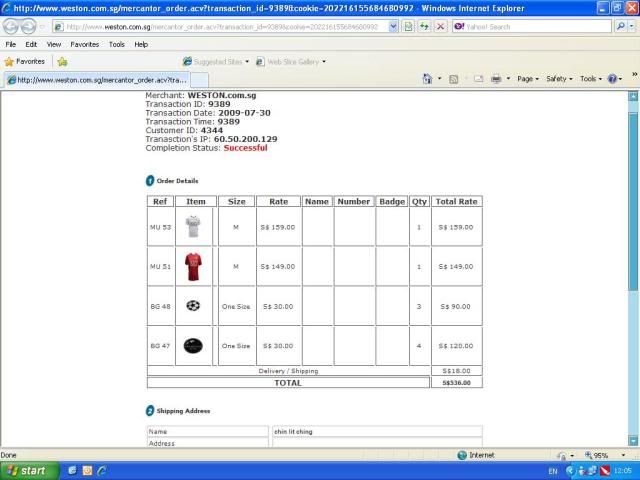Open the File menu
This screenshot has height=480, width=640.
click(11, 44)
